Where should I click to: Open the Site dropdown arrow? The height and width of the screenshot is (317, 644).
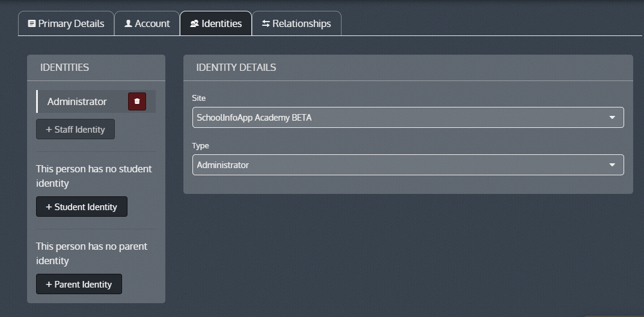tap(612, 118)
